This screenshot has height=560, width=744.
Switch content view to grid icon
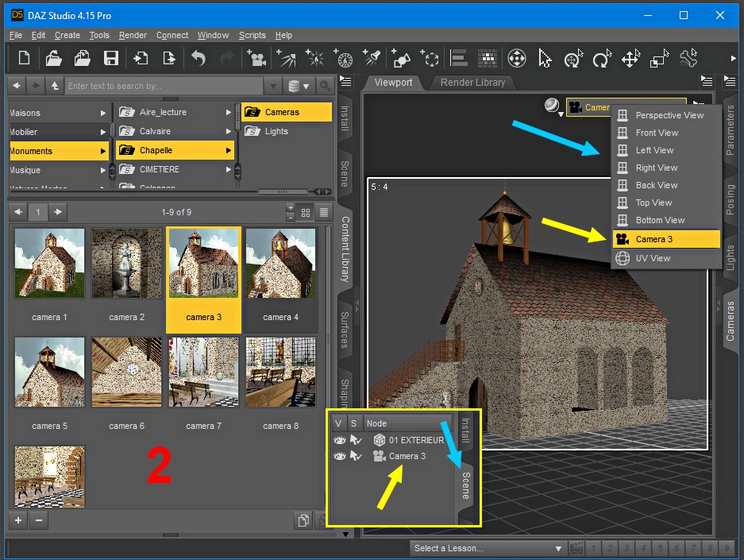tap(306, 213)
